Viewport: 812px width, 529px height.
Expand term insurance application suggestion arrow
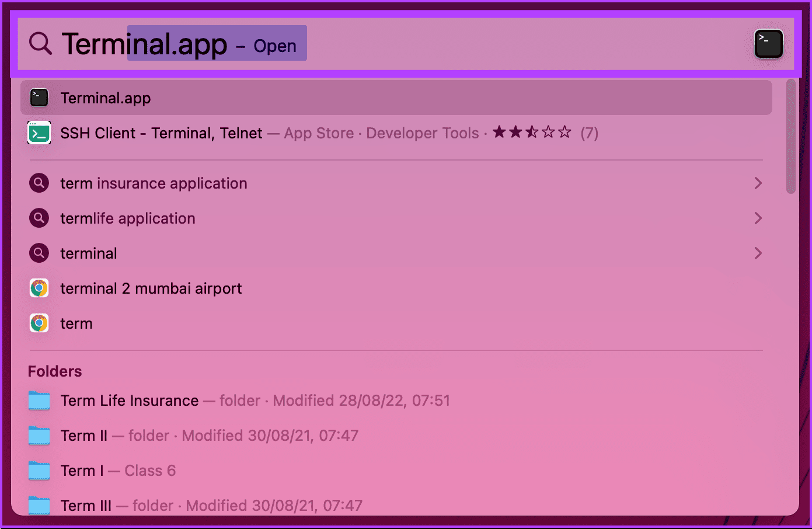point(758,183)
